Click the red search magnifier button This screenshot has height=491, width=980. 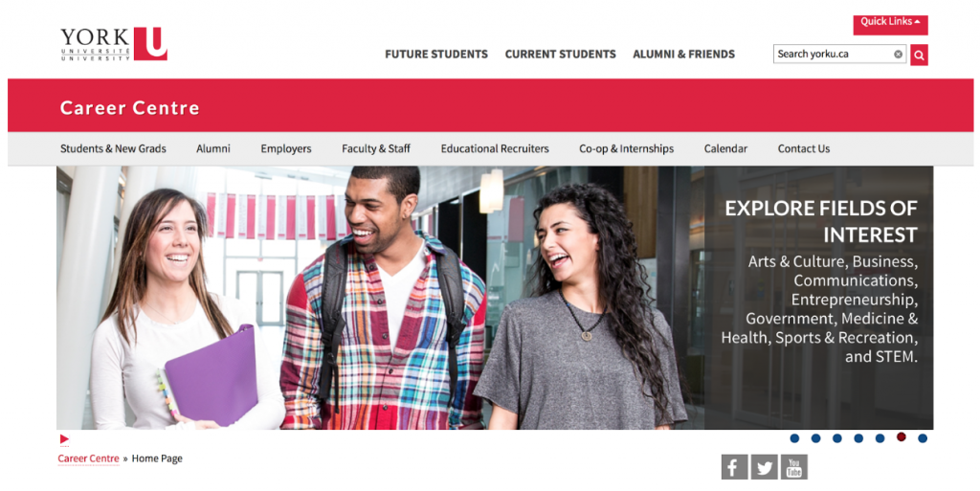click(919, 55)
